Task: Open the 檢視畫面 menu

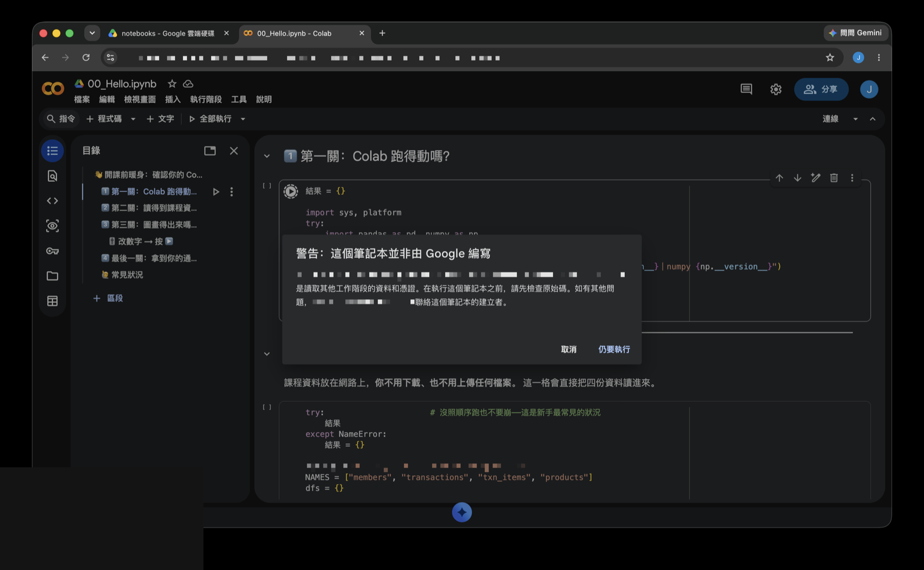Action: click(x=140, y=100)
